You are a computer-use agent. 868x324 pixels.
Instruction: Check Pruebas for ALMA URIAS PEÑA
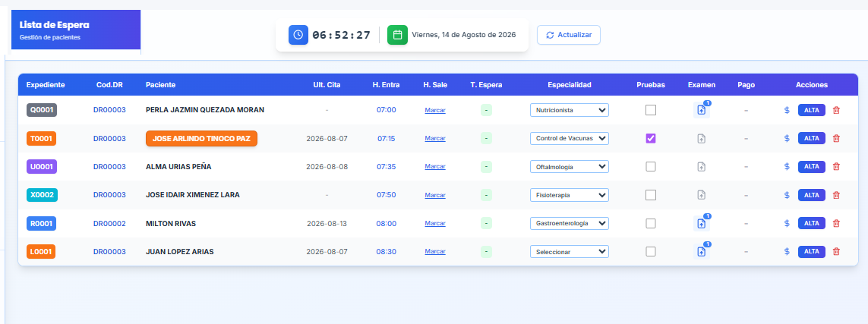pos(651,166)
